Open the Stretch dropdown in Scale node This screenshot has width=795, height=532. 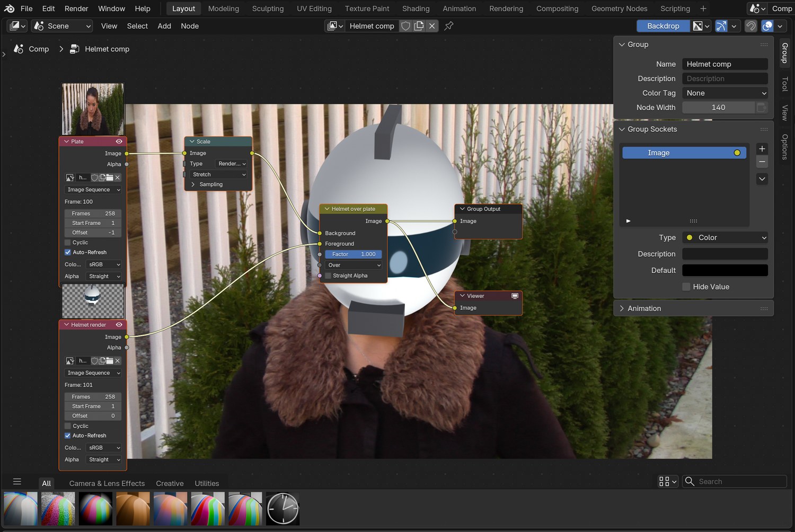point(218,174)
